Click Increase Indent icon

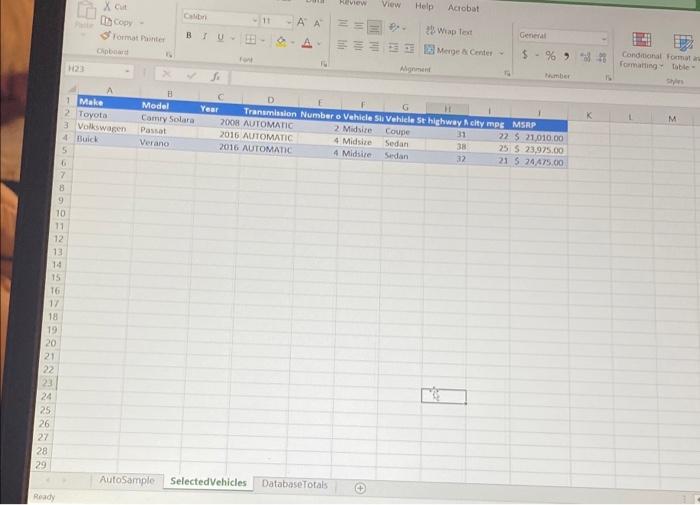pyautogui.click(x=409, y=49)
